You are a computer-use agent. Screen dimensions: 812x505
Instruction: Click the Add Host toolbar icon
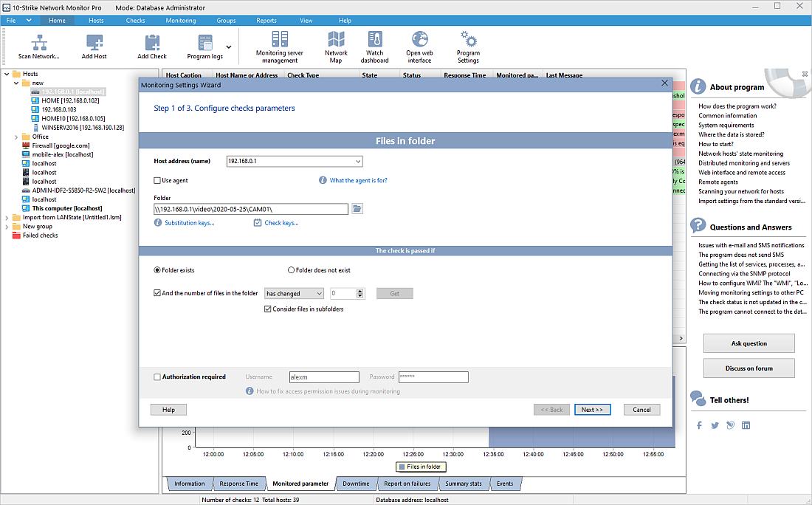(94, 47)
